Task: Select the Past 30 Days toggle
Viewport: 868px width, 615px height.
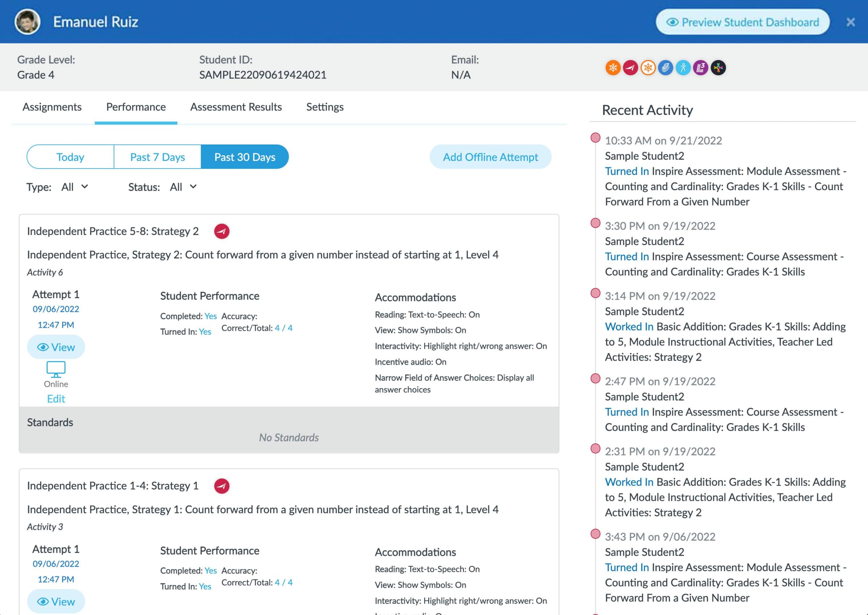Action: [244, 156]
